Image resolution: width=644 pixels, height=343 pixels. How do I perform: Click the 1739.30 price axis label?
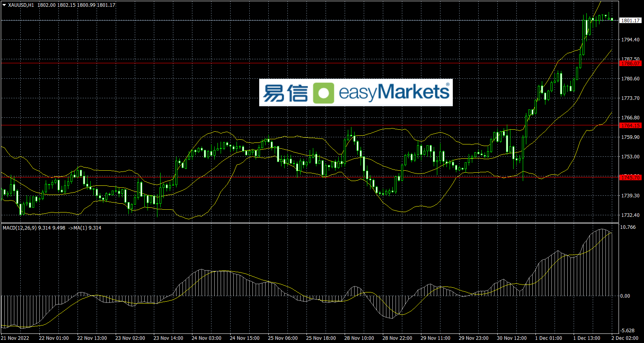click(630, 196)
